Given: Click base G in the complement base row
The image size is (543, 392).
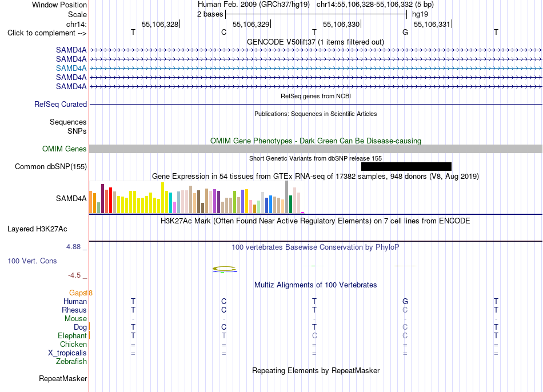Looking at the screenshot, I should click(x=405, y=32).
